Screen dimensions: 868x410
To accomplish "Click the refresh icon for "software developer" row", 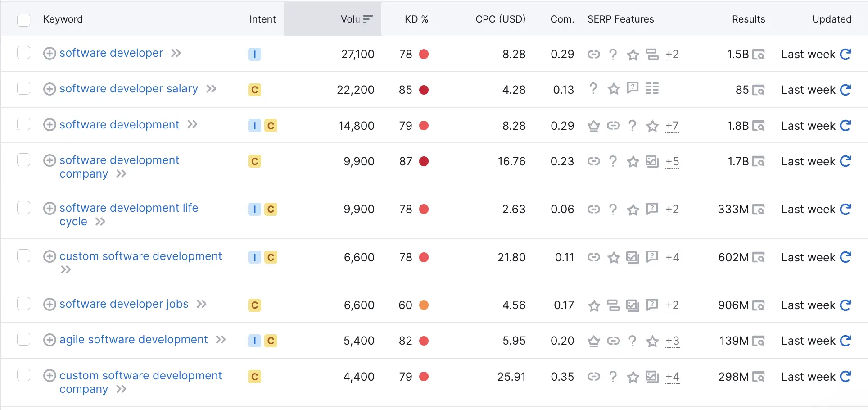I will pyautogui.click(x=845, y=54).
